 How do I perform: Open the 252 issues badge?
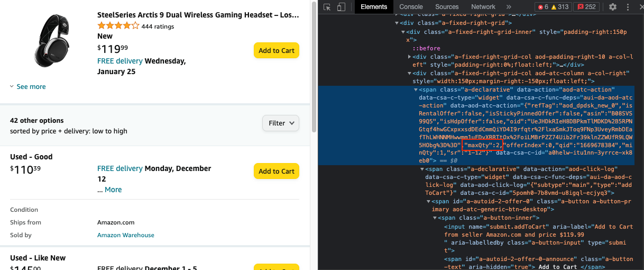coord(587,7)
